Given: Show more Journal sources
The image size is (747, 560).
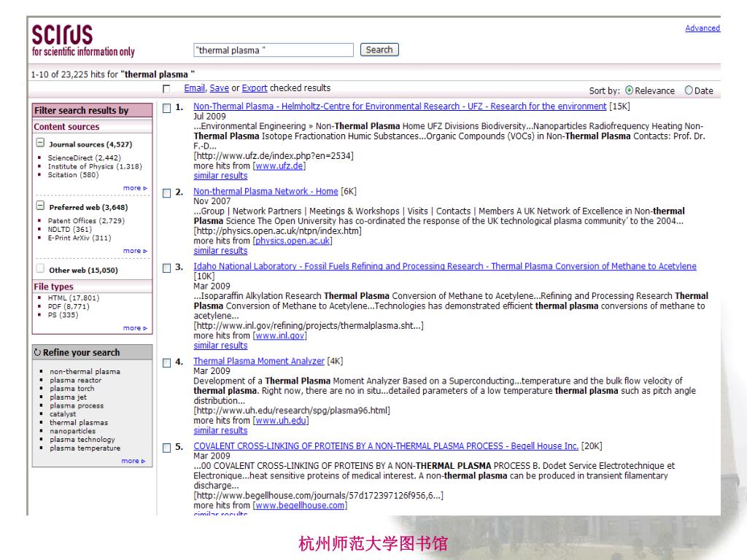Looking at the screenshot, I should coord(135,188).
